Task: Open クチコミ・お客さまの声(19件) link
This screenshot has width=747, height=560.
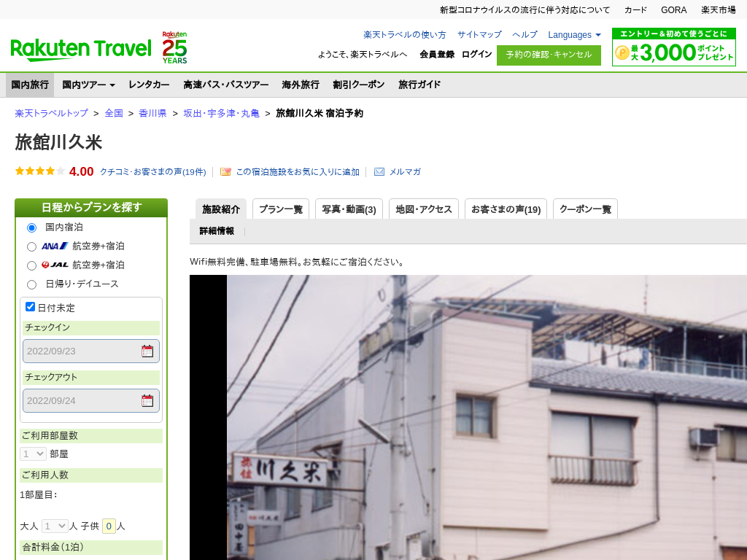Action: pos(153,172)
